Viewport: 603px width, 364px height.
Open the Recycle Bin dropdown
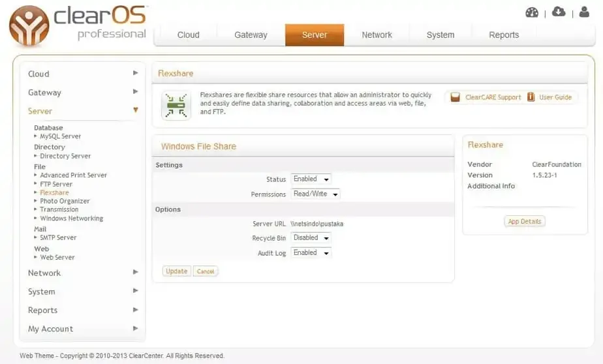pyautogui.click(x=311, y=238)
